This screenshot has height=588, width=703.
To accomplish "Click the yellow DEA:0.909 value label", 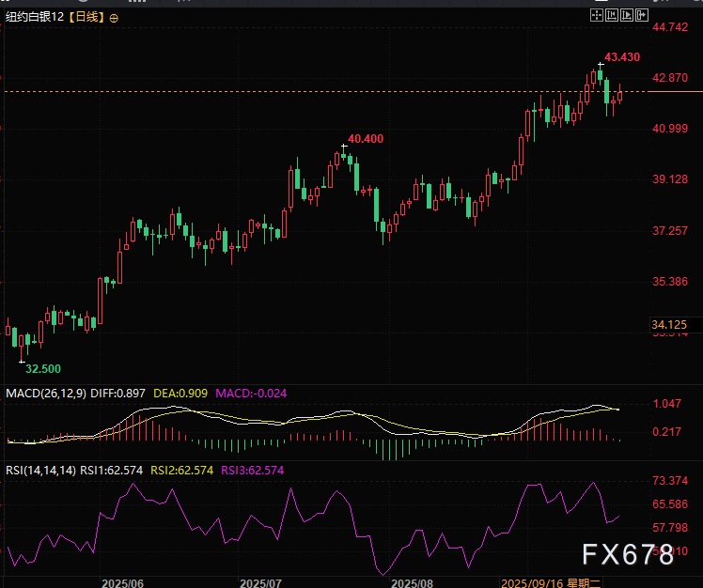I will coord(182,393).
